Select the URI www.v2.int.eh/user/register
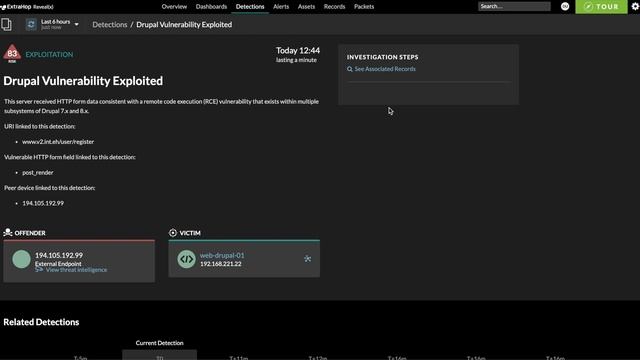This screenshot has width=640, height=360. 58,142
